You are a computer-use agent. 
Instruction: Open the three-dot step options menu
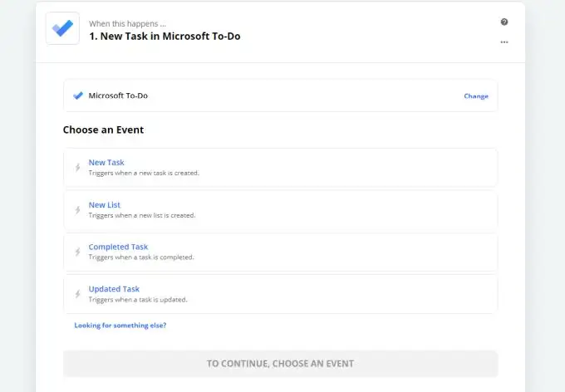click(x=504, y=42)
